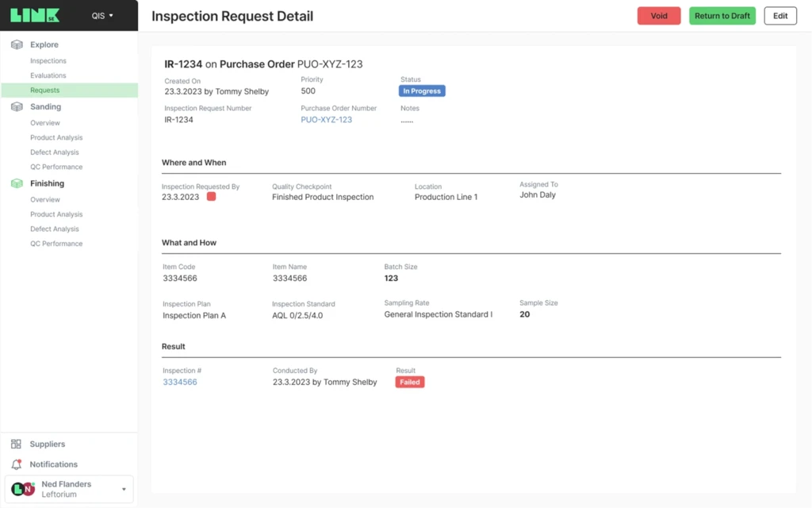
Task: Click the Suppliers grid icon
Action: click(x=17, y=444)
